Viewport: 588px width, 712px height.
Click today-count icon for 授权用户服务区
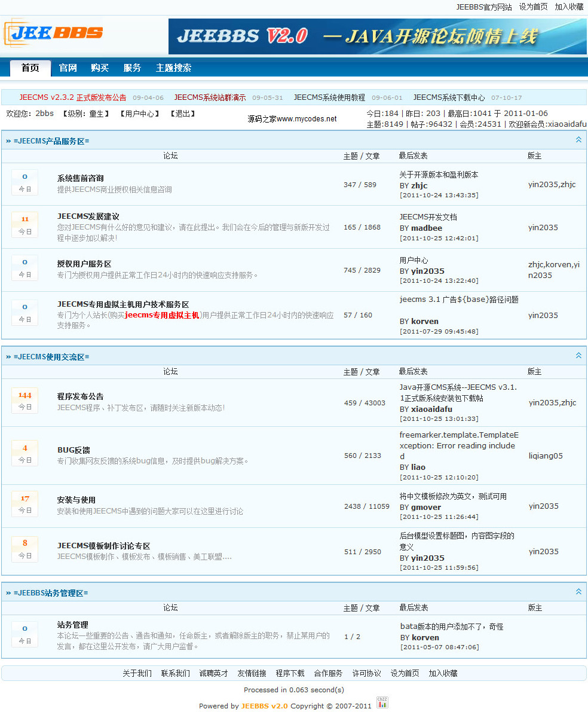[24, 268]
